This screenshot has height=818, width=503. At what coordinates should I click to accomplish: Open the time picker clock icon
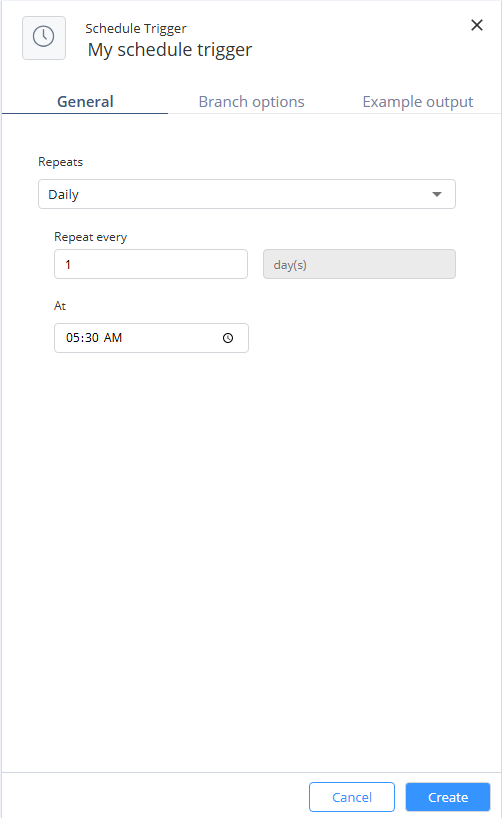pyautogui.click(x=228, y=338)
